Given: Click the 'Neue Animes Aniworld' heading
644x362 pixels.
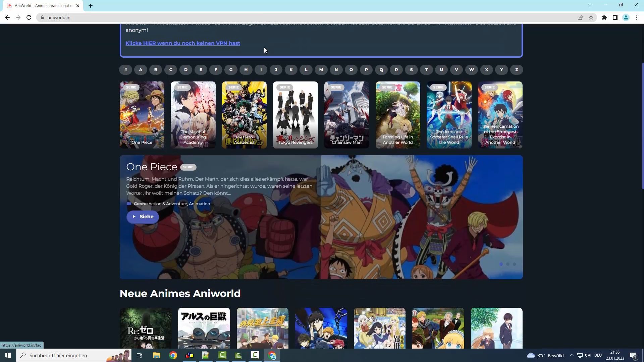Looking at the screenshot, I should (180, 293).
